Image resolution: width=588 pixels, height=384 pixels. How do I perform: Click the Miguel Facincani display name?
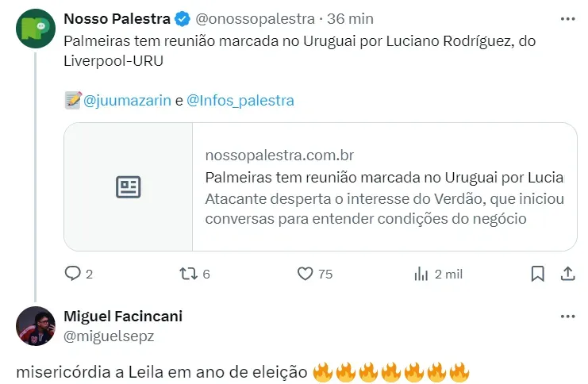pos(123,316)
